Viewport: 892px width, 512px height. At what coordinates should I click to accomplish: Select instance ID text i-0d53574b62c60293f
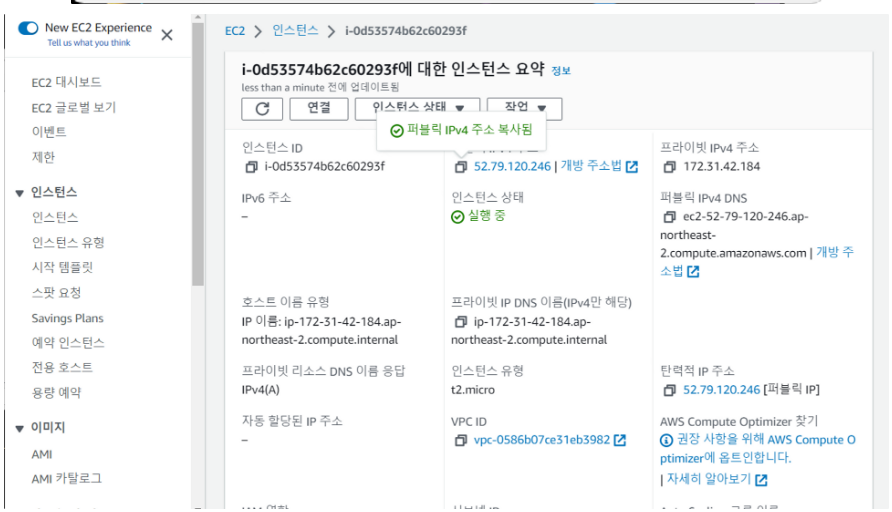(324, 167)
